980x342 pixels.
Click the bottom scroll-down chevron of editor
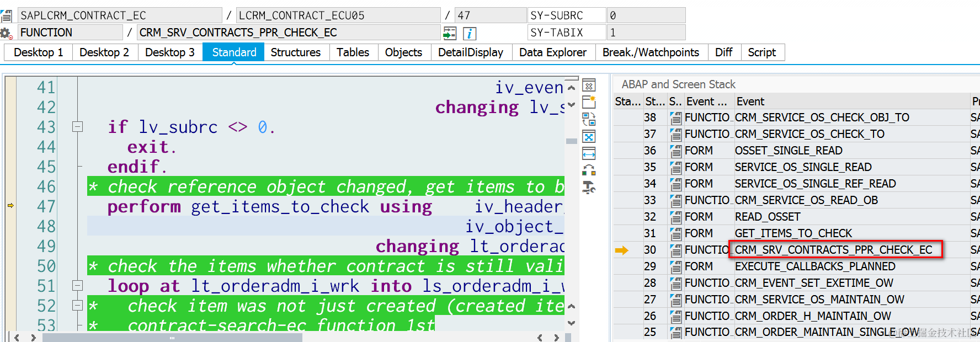click(x=571, y=323)
